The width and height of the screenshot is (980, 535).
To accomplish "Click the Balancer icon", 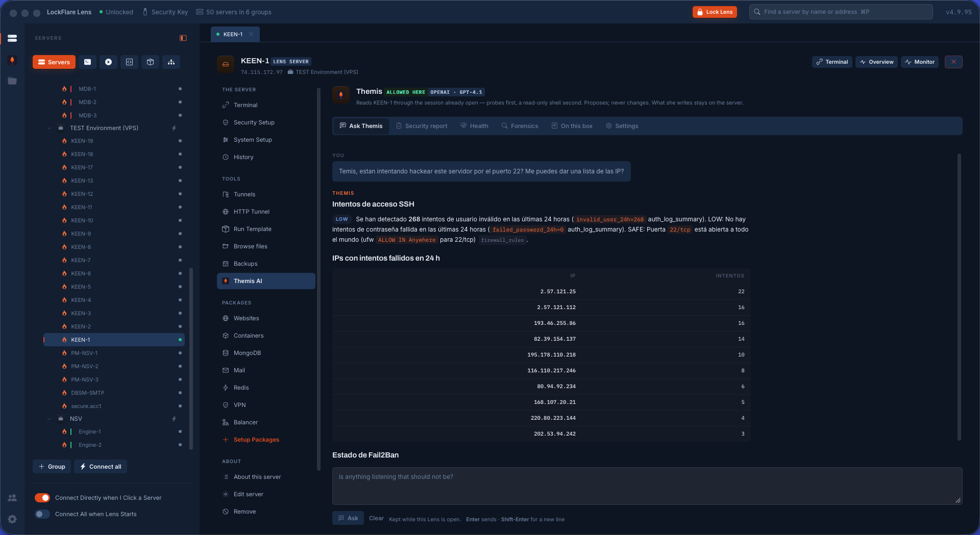I will coord(226,422).
